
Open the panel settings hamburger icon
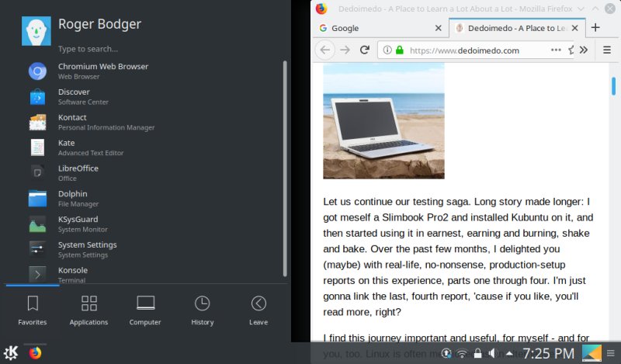pos(611,353)
